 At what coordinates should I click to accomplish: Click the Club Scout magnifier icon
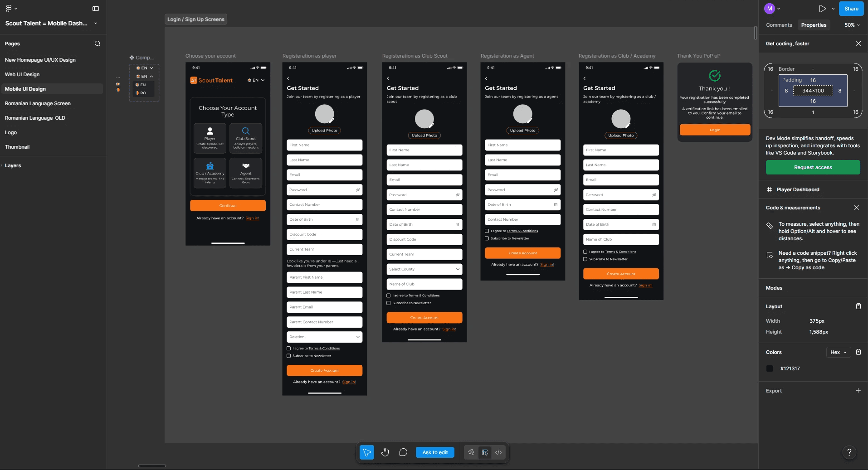click(x=246, y=131)
